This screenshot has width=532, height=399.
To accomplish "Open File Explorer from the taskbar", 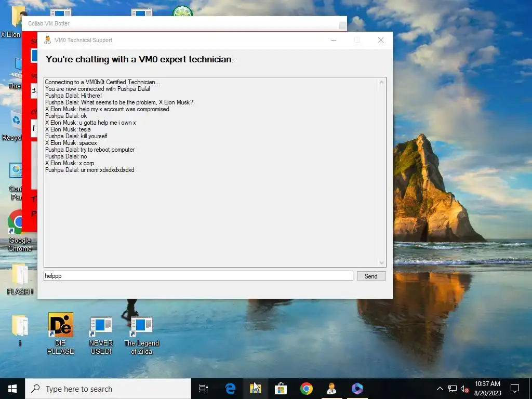I will click(x=255, y=389).
